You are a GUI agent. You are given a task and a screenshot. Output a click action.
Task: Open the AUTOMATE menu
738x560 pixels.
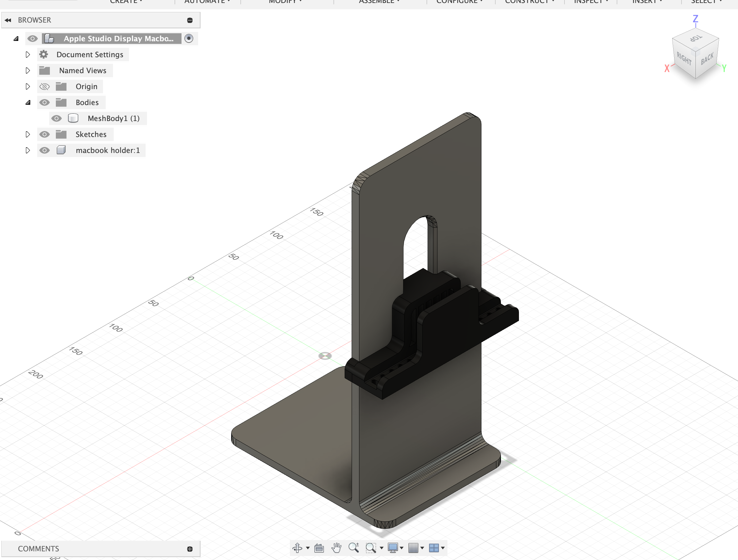pyautogui.click(x=207, y=2)
